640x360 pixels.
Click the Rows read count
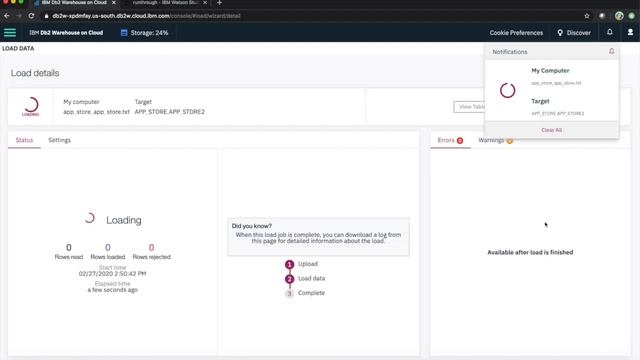pos(69,247)
